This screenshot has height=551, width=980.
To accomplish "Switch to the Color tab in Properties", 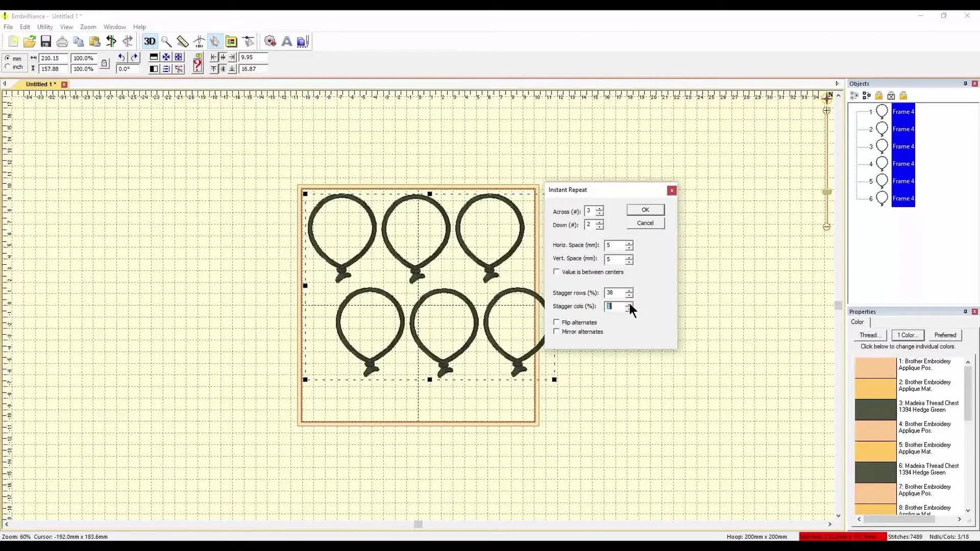I will 857,322.
